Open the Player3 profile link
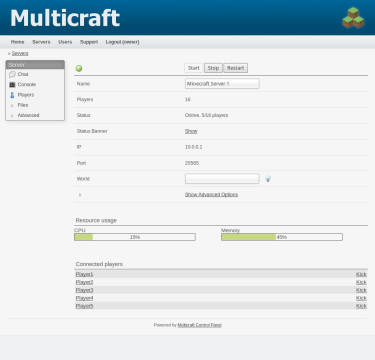Image resolution: width=375 pixels, height=360 pixels. 84,290
